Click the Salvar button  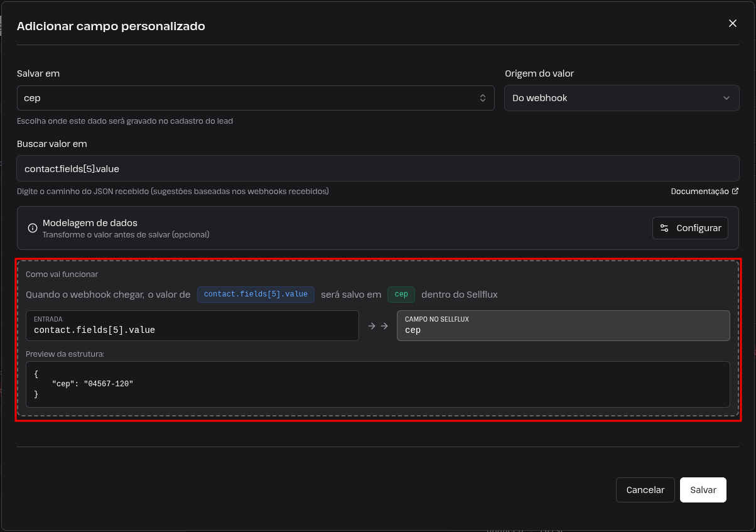point(703,490)
